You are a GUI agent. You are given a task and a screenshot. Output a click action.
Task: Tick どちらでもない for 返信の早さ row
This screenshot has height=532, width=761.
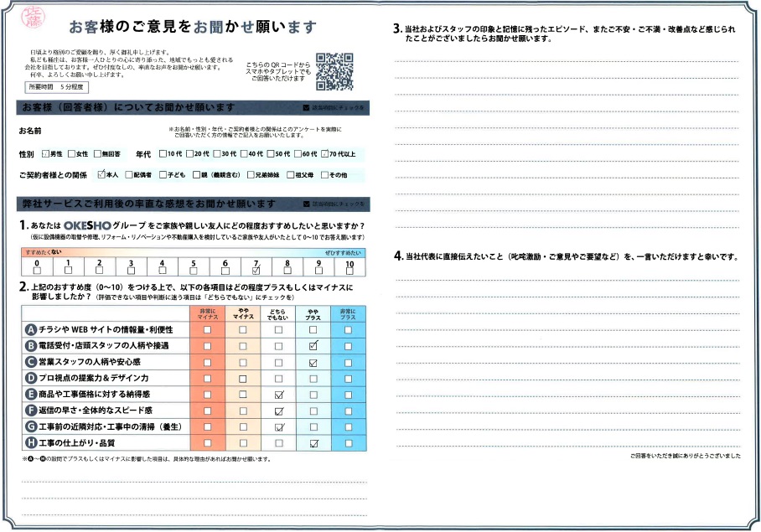[x=279, y=411]
